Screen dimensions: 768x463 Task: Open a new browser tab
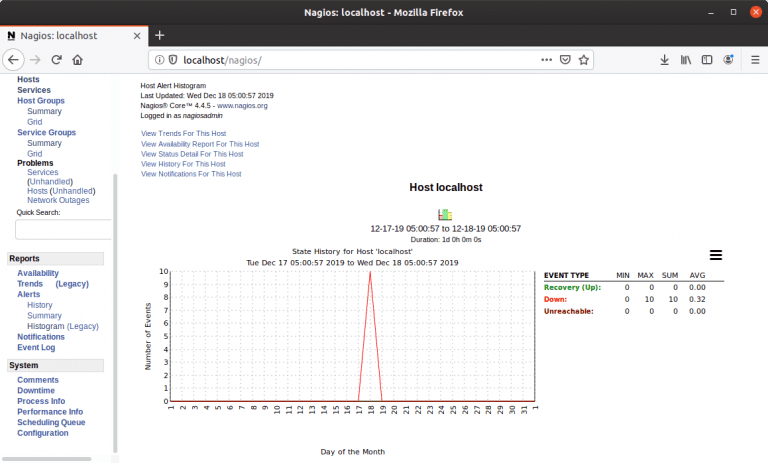pyautogui.click(x=160, y=35)
